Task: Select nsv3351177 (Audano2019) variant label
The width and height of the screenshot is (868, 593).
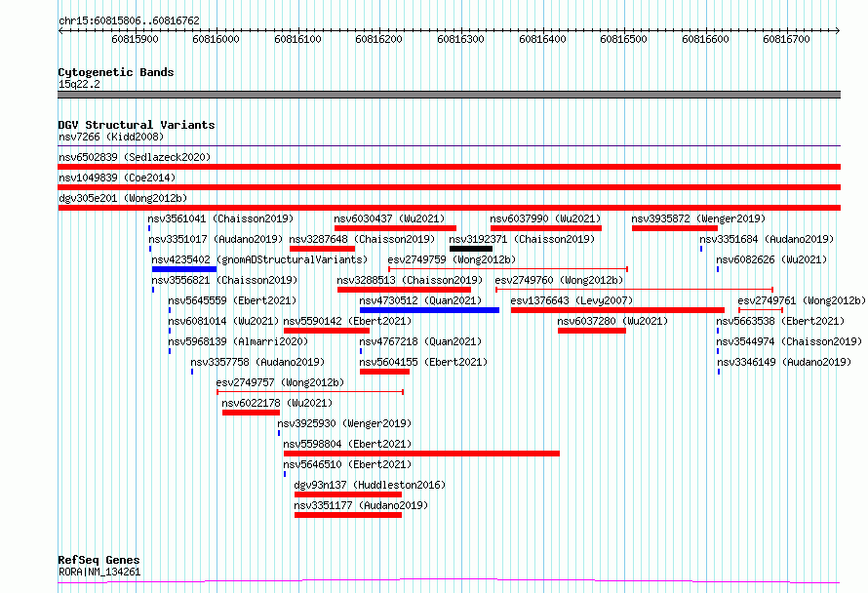Action: click(361, 505)
